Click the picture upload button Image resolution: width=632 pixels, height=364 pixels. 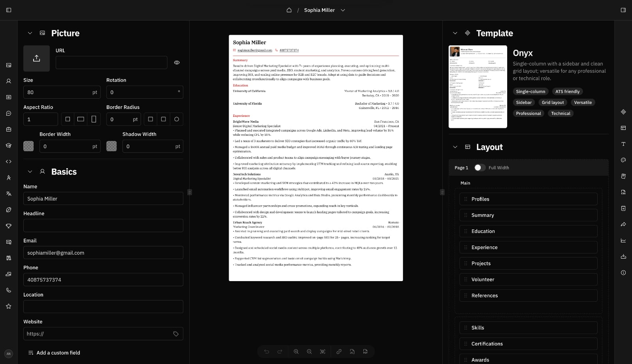click(x=36, y=58)
